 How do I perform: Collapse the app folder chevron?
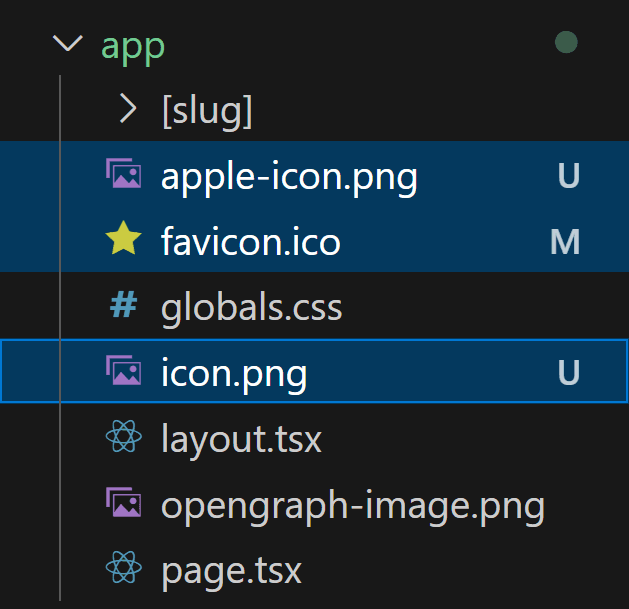click(x=68, y=44)
